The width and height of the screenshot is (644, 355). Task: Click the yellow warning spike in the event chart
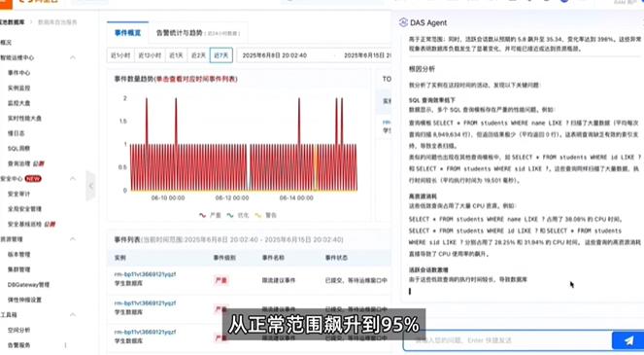(x=316, y=166)
